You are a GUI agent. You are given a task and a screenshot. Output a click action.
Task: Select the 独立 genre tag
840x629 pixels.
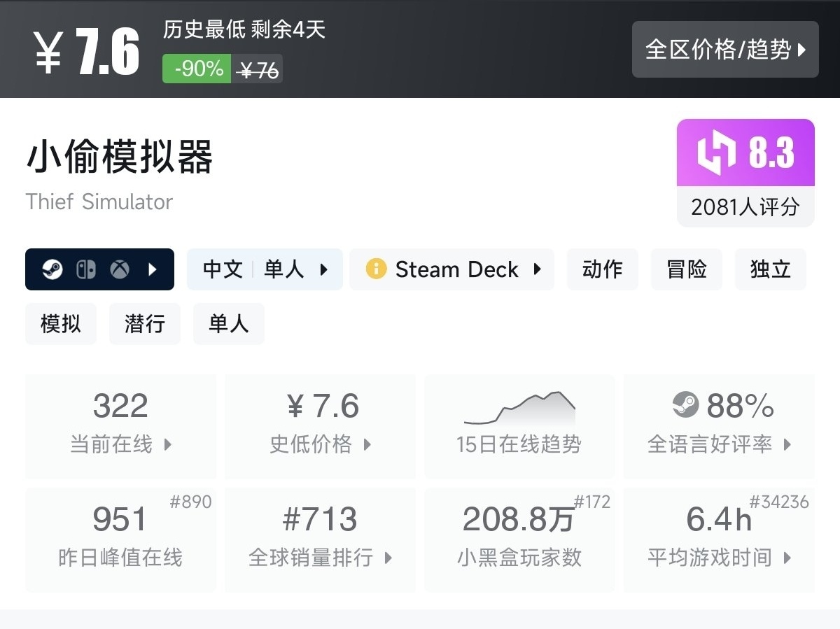771,269
